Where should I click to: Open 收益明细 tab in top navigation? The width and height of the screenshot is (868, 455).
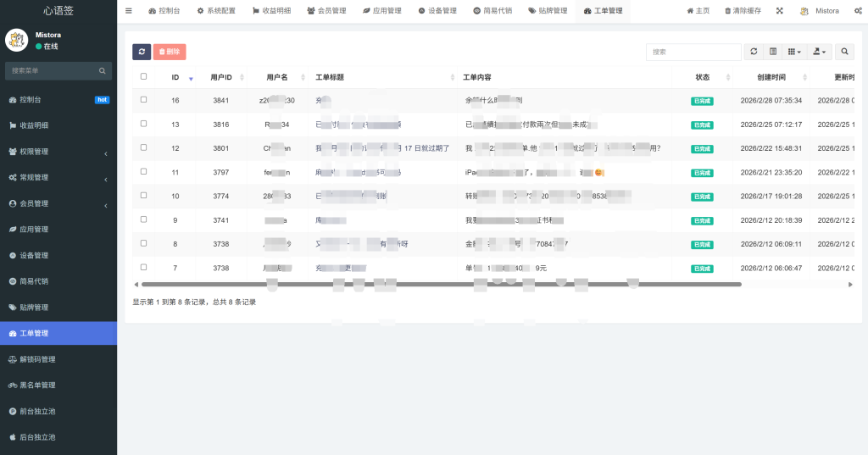pos(272,10)
